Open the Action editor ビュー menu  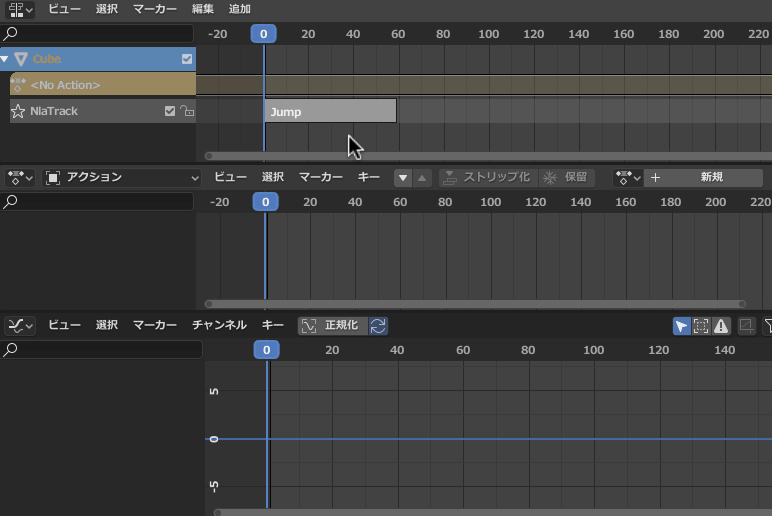coord(230,177)
